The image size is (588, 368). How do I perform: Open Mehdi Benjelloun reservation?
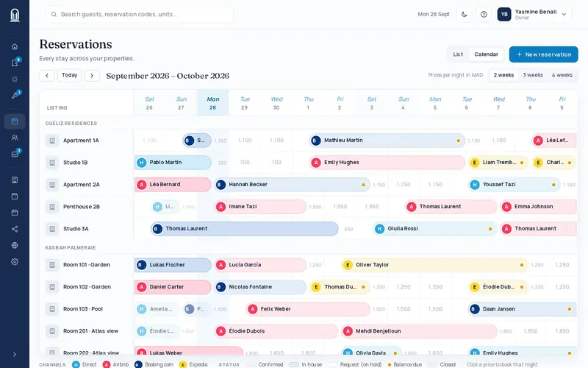click(x=419, y=331)
